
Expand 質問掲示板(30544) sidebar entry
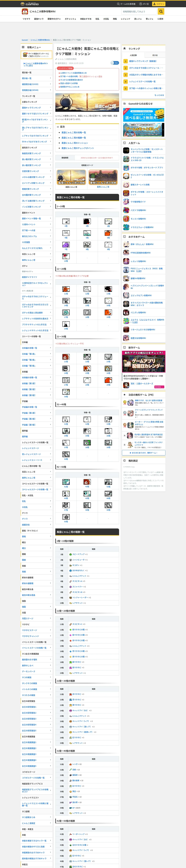[37, 90]
